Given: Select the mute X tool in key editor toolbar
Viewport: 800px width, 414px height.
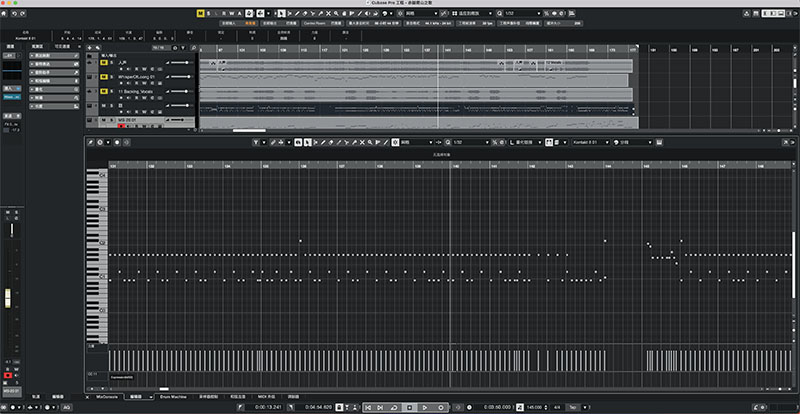Looking at the screenshot, I should pos(362,142).
